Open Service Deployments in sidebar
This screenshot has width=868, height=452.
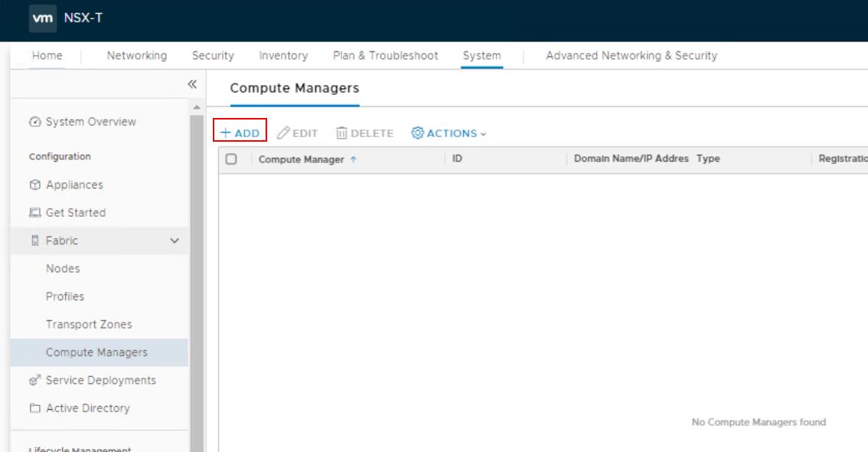(101, 380)
